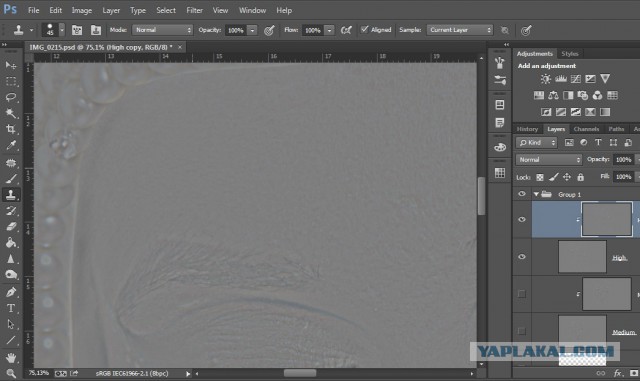640x381 pixels.
Task: Select the Clone Stamp tool in toolbox
Action: pos(11,194)
